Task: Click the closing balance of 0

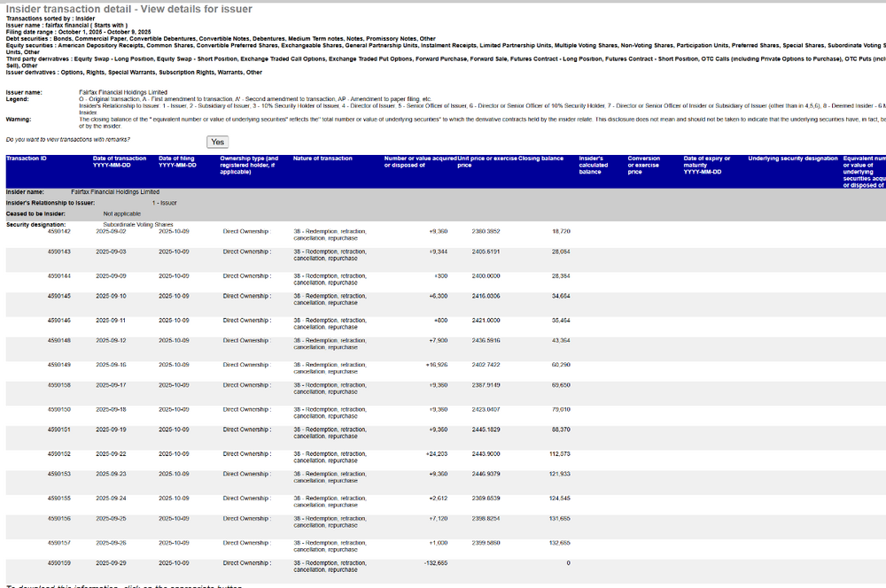Action: (569, 563)
